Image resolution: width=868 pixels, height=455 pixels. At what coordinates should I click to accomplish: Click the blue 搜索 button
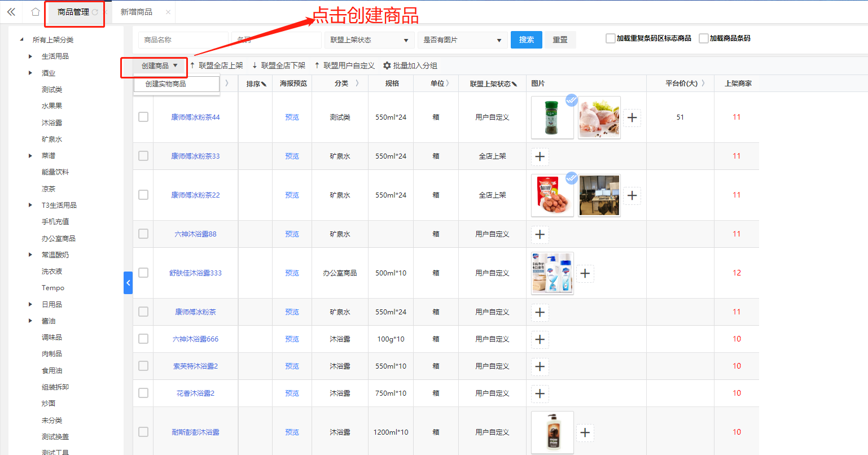tap(526, 40)
